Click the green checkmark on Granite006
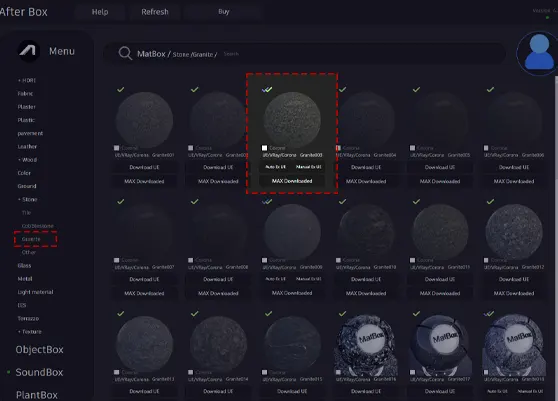Viewport: 558px width, 401px height. tap(490, 89)
